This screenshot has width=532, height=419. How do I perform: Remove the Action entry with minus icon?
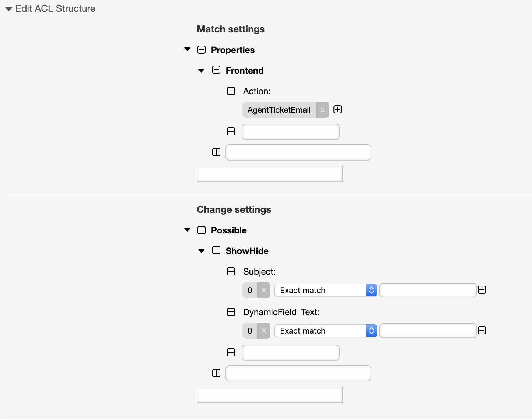tap(231, 91)
